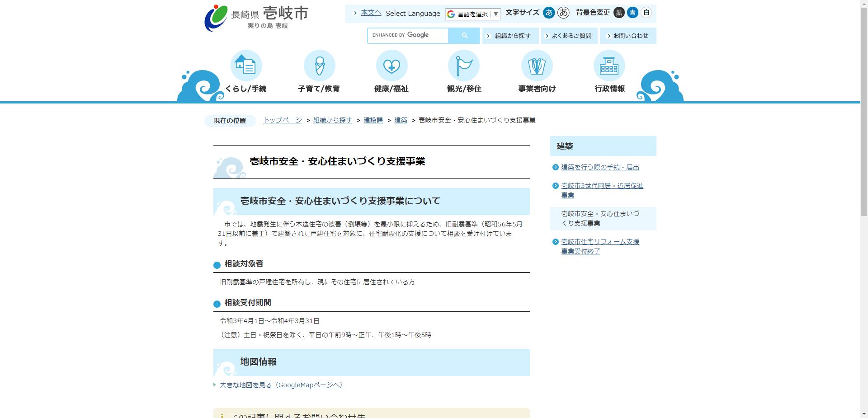Click the magnifying glass search button

pos(464,35)
